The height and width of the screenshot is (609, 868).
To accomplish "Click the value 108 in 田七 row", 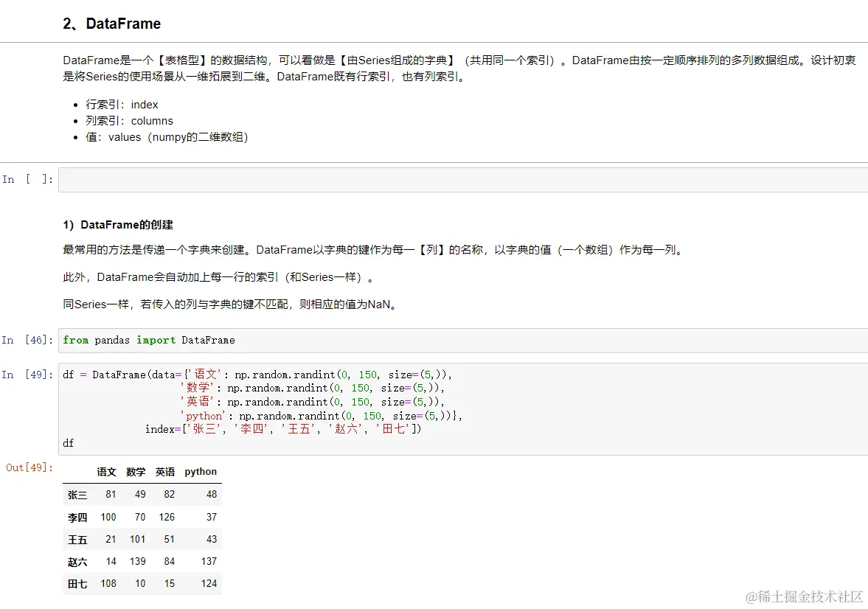I will [x=108, y=583].
